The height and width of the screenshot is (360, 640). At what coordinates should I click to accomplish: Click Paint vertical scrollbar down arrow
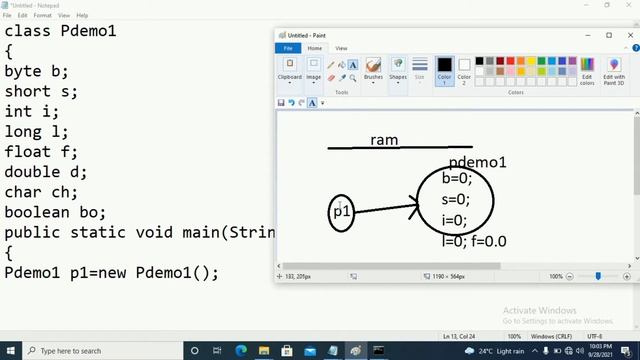(637, 259)
